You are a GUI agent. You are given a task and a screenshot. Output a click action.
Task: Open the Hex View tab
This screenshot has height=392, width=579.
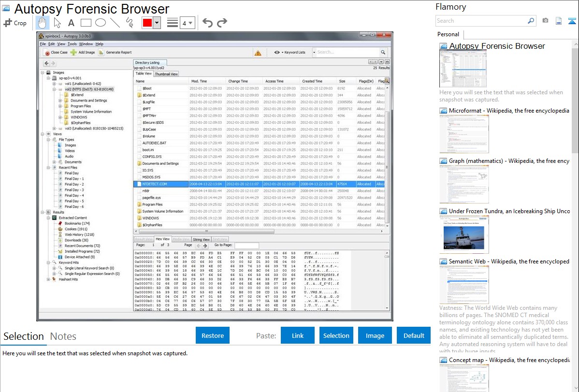tap(162, 239)
